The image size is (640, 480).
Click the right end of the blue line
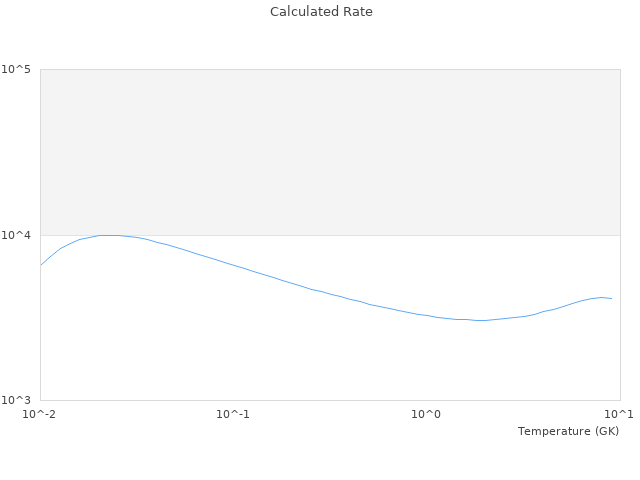[611, 298]
